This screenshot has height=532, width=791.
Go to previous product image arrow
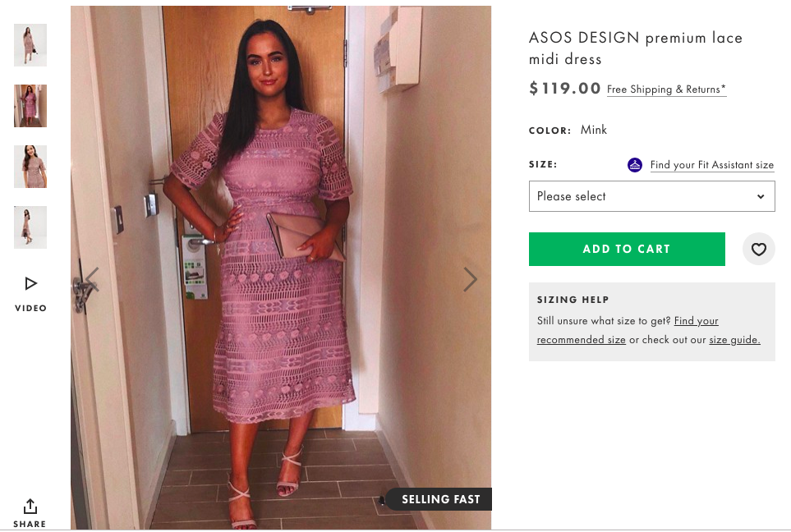[x=92, y=279]
